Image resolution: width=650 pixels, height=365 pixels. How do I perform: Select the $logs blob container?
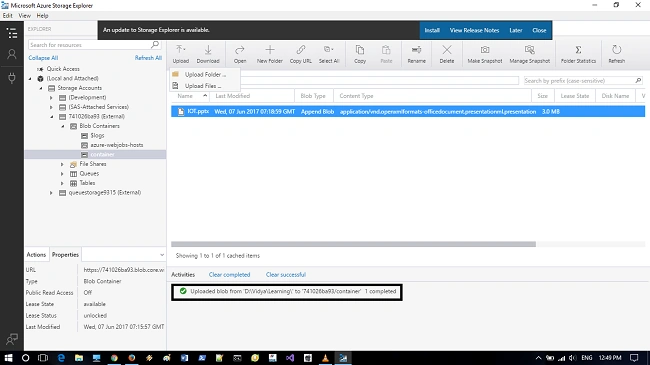click(97, 136)
